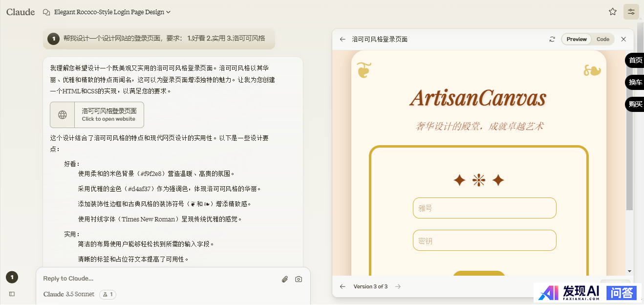The width and height of the screenshot is (644, 305).
Task: Open 洛可可风格登录页面 artifact card
Action: (x=97, y=115)
